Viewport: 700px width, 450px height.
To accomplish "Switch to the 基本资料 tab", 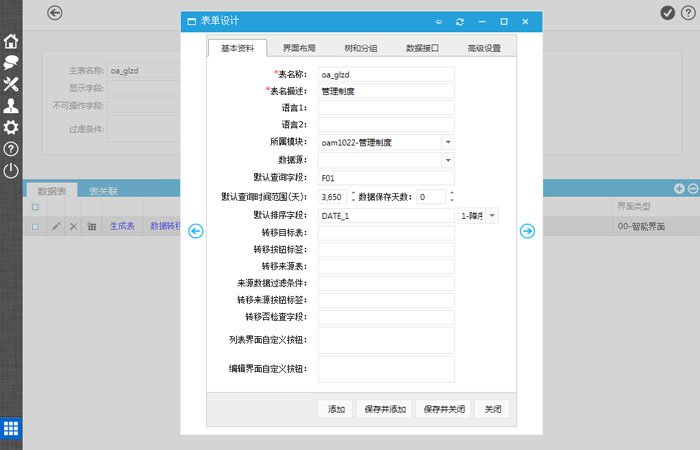I will click(238, 48).
